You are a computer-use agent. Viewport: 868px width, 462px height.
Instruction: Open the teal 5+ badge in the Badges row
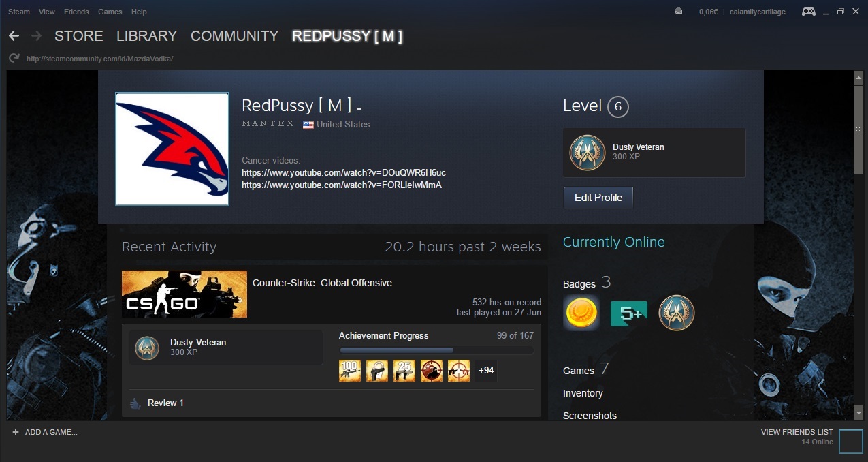pos(629,313)
